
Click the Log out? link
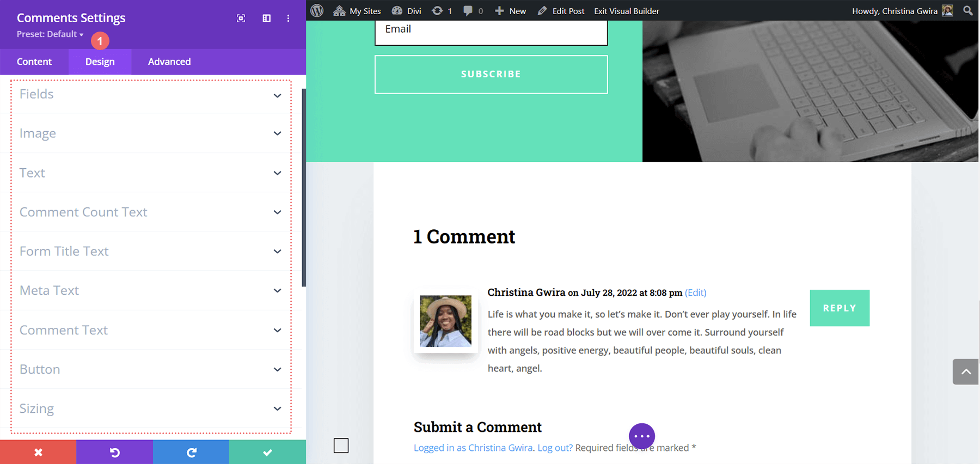pyautogui.click(x=555, y=448)
